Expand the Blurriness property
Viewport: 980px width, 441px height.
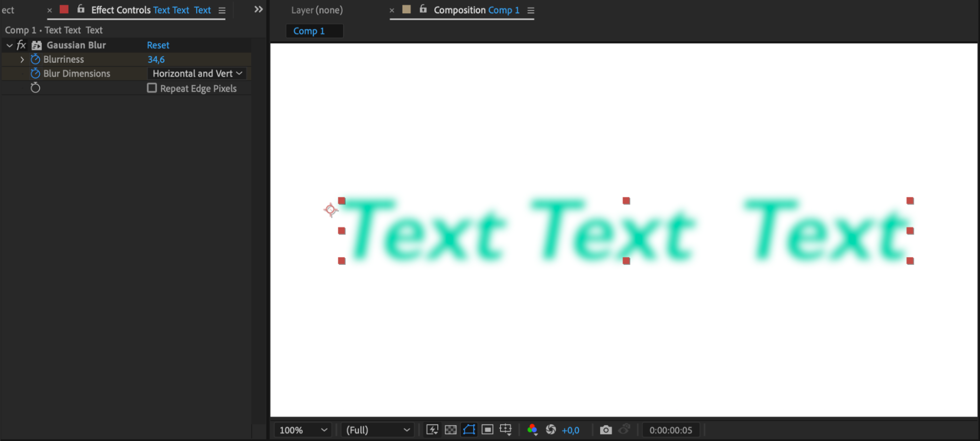22,59
